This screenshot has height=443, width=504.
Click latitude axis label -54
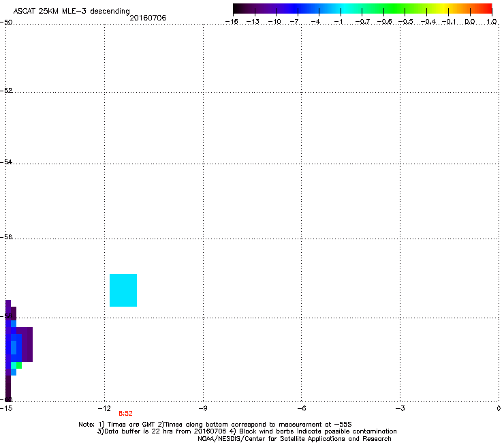point(6,162)
